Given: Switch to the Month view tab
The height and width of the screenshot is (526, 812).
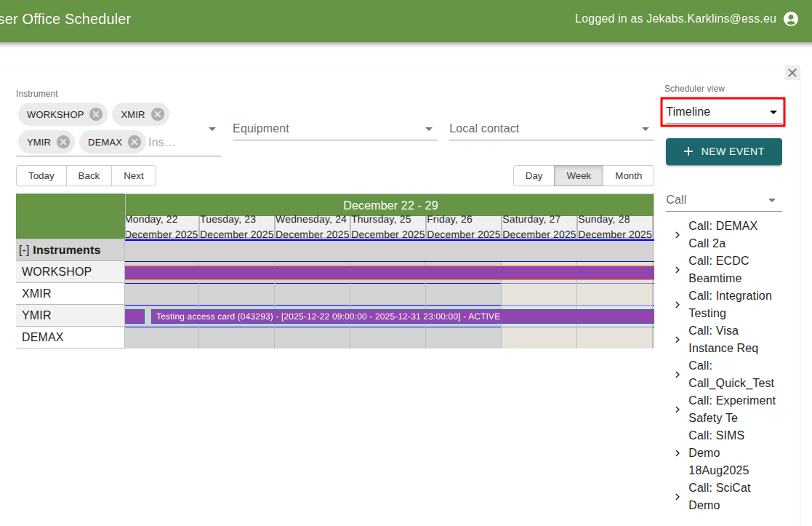Looking at the screenshot, I should coord(628,175).
